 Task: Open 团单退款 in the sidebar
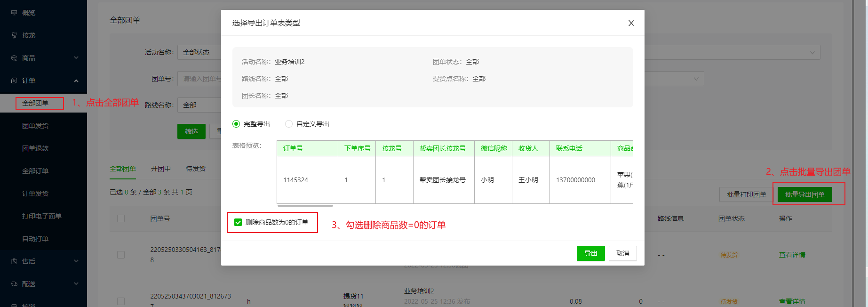[x=35, y=148]
